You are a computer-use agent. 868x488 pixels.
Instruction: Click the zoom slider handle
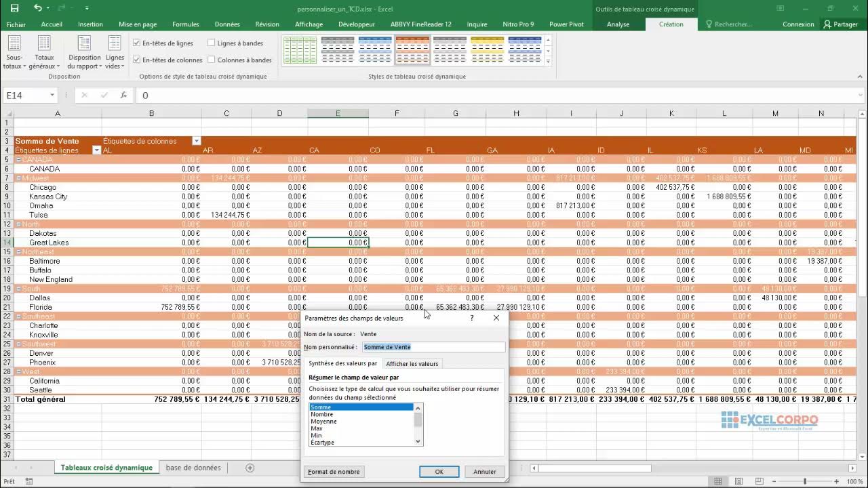(805, 481)
